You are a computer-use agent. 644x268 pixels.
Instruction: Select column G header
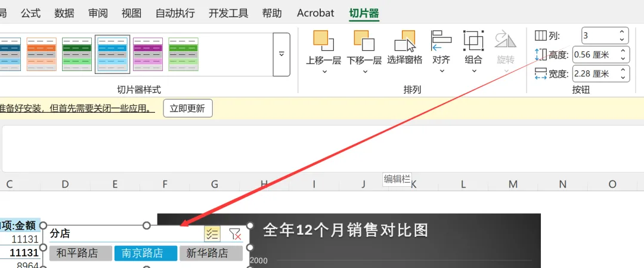click(215, 184)
